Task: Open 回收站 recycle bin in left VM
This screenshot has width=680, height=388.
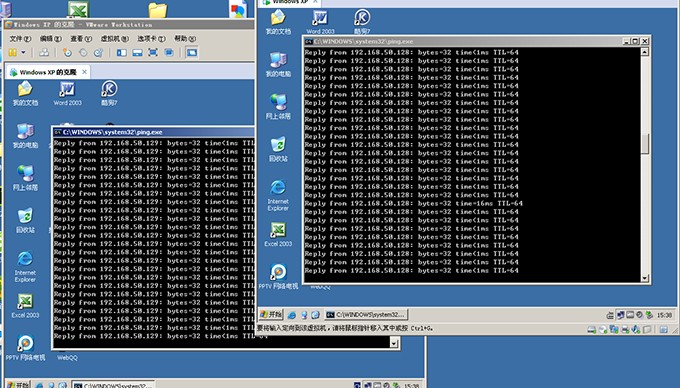Action: [25, 220]
